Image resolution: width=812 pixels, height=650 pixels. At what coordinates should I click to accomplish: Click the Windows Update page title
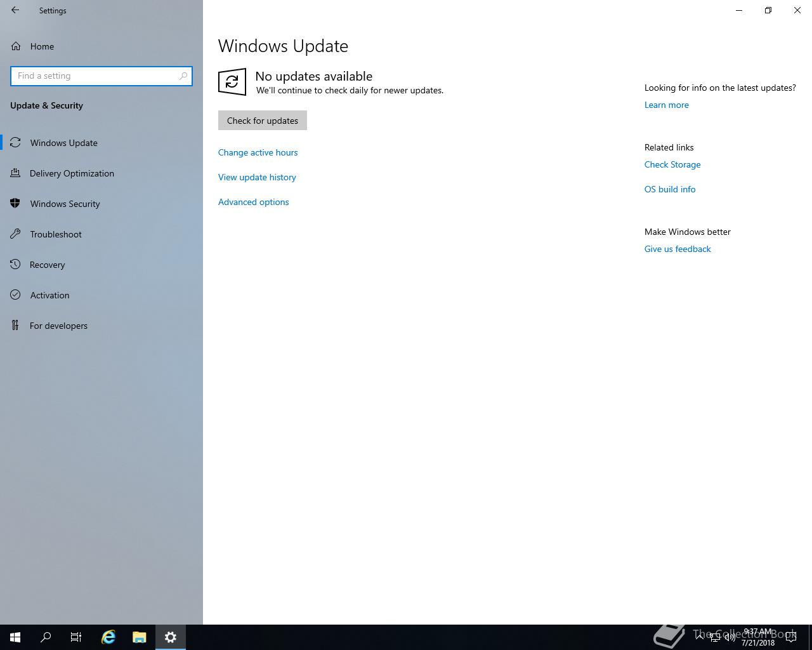tap(283, 46)
